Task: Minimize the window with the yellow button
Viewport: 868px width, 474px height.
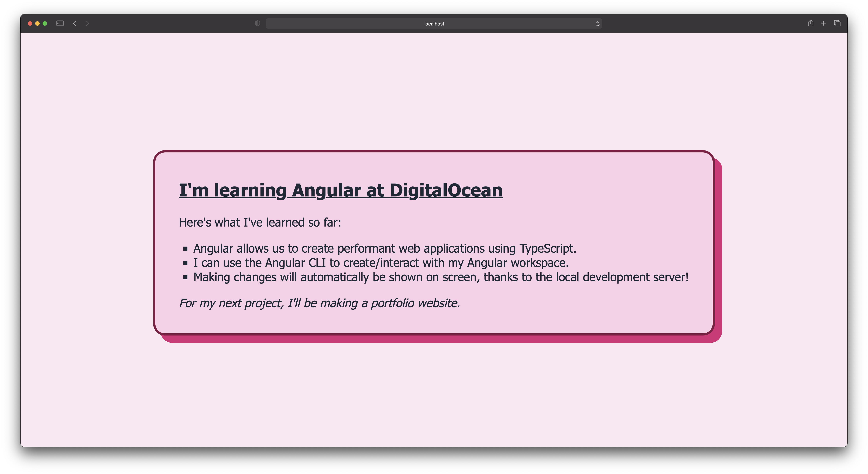Action: [x=37, y=23]
